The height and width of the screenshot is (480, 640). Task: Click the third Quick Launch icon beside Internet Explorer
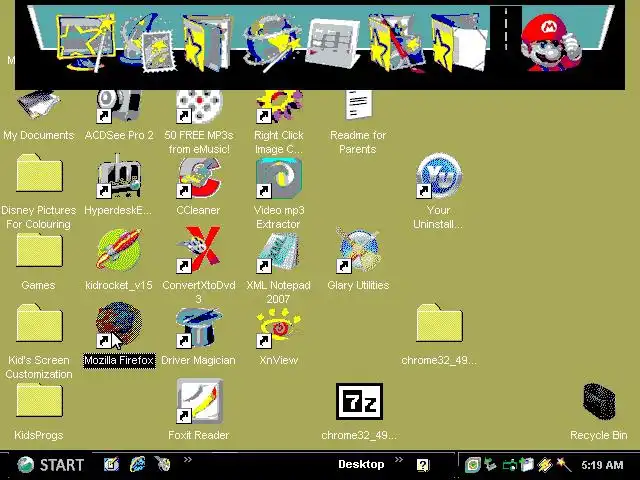coord(162,464)
